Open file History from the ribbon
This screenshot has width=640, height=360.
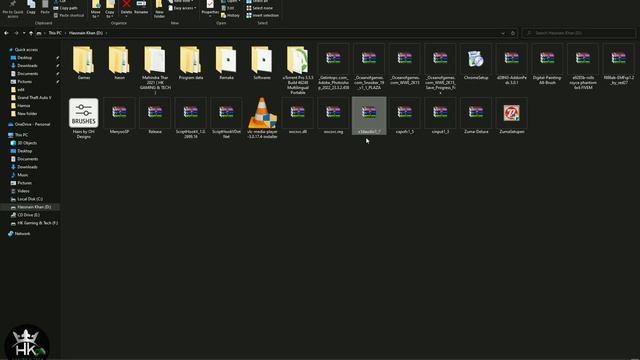[230, 16]
